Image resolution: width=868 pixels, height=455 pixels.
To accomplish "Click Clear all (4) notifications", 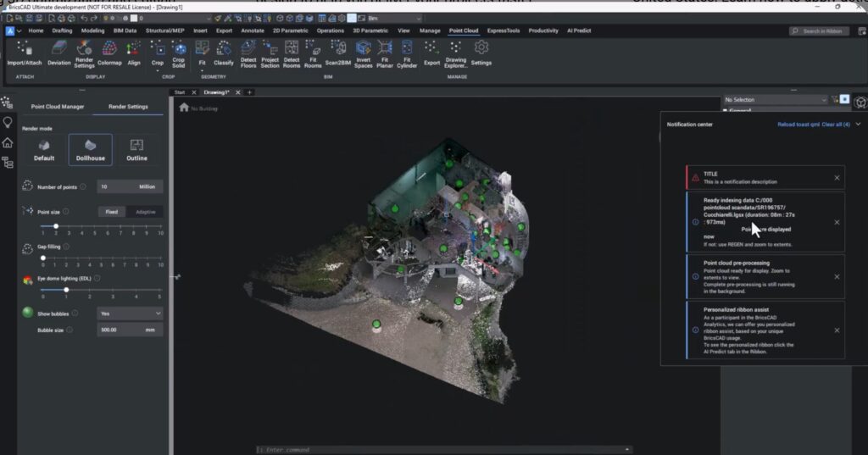I will point(836,125).
